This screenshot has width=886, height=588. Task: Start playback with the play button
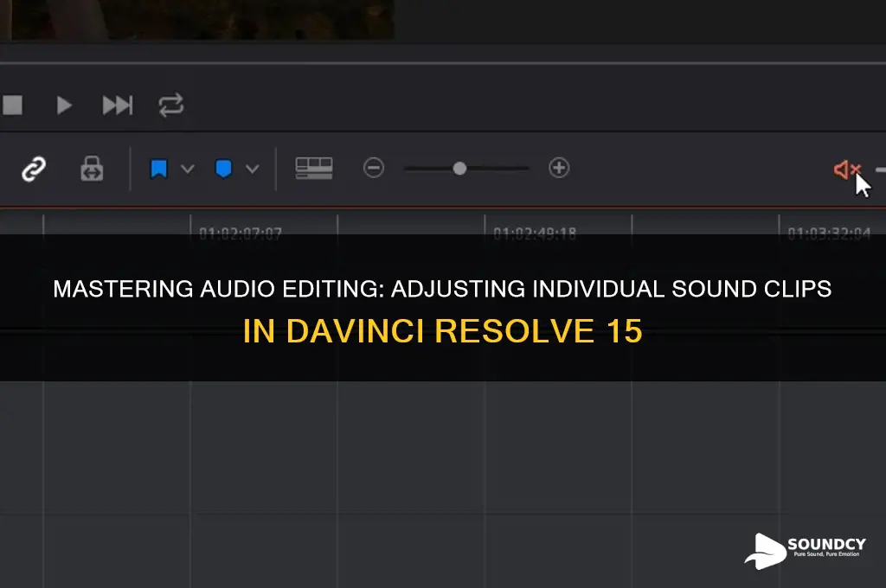[64, 105]
